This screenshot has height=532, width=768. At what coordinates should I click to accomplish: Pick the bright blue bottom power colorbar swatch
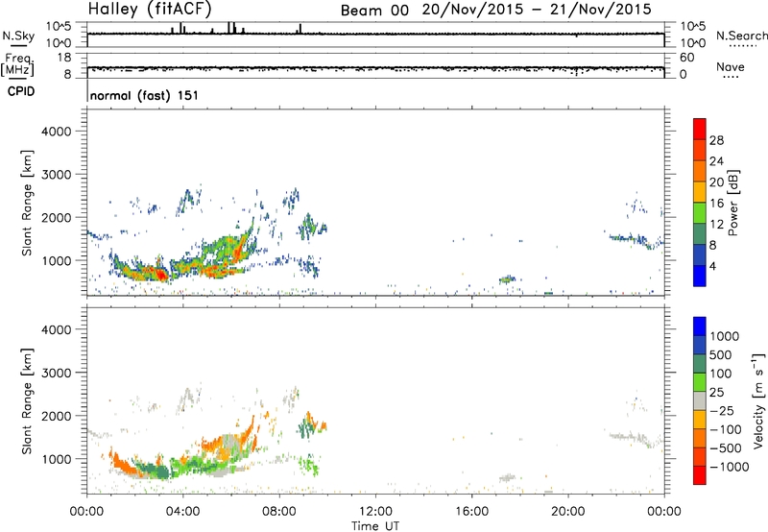[x=700, y=276]
